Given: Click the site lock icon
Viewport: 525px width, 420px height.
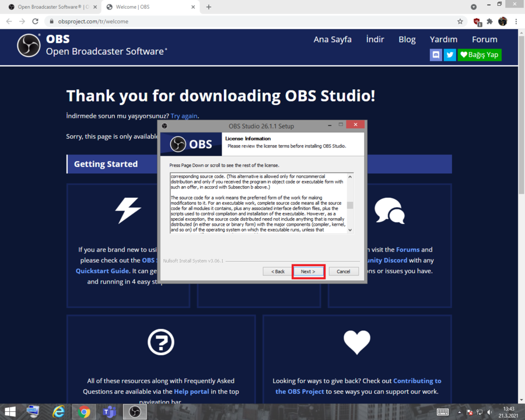Looking at the screenshot, I should pos(51,22).
